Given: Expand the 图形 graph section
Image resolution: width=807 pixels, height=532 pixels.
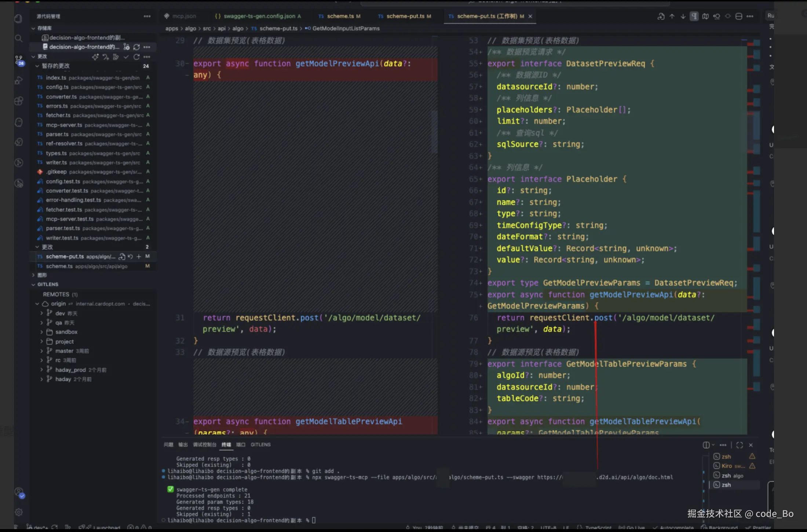Looking at the screenshot, I should 33,275.
